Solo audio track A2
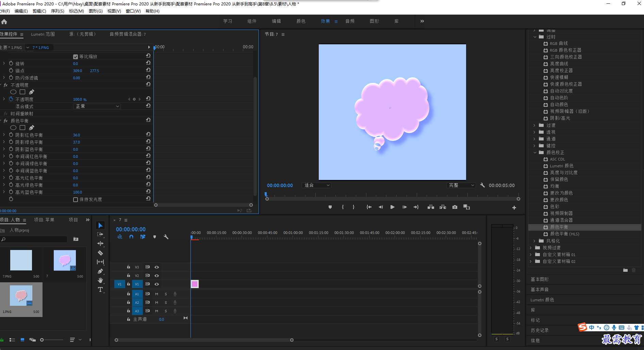Screen dimensions: 644x350 pos(166,302)
